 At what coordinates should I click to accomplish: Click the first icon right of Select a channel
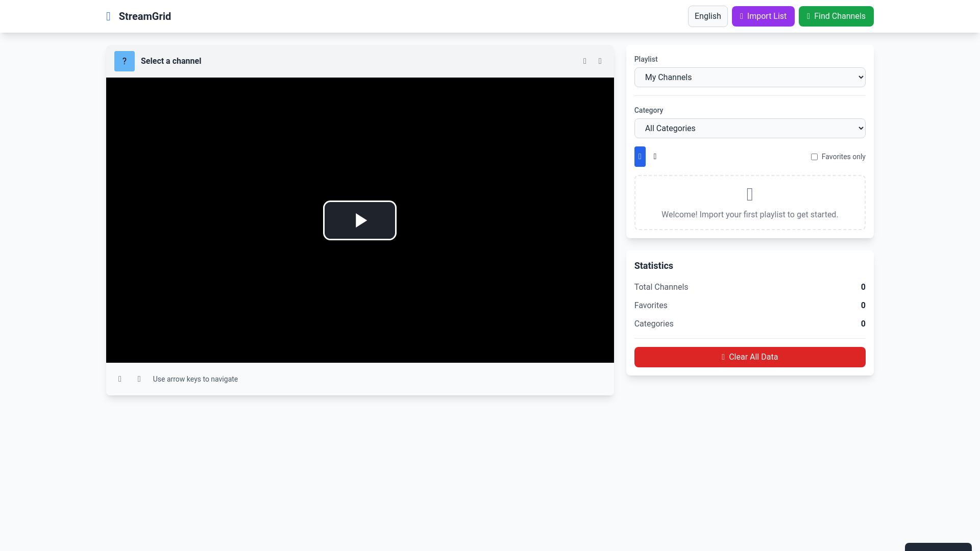click(x=585, y=61)
